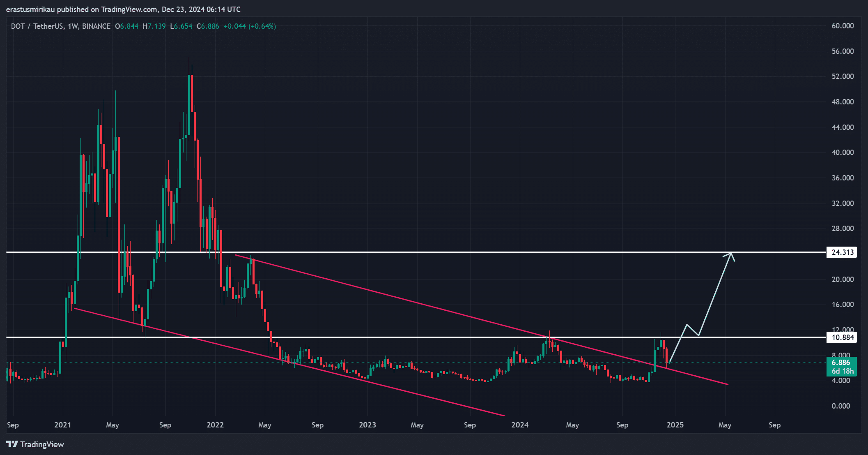Click the 48.000 price axis label

(843, 102)
